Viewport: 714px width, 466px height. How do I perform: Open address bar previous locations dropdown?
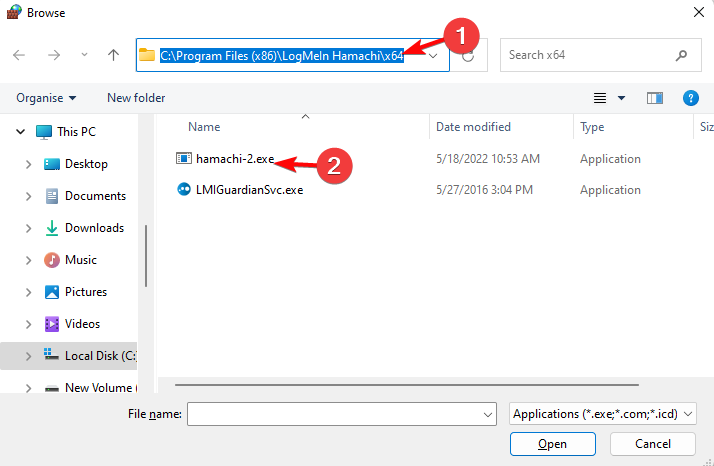(433, 56)
